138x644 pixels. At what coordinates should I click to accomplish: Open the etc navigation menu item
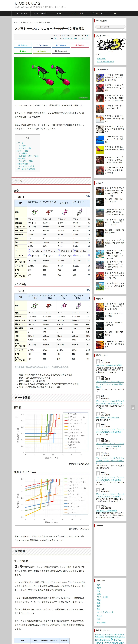pyautogui.click(x=115, y=14)
